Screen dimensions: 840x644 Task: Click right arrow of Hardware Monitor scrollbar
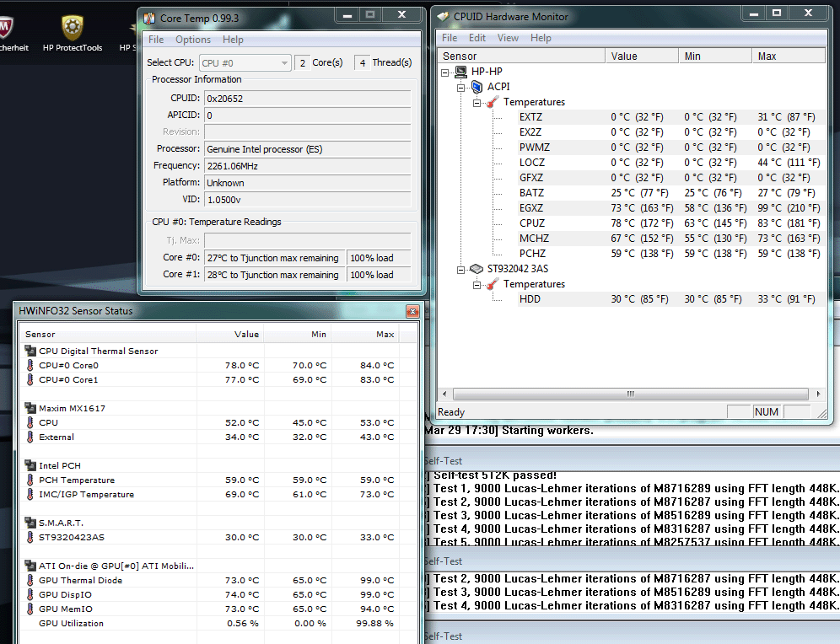point(818,394)
